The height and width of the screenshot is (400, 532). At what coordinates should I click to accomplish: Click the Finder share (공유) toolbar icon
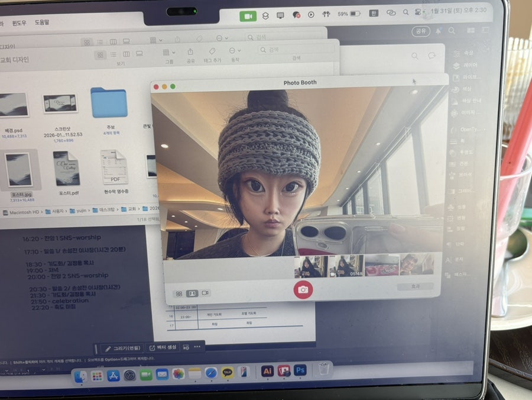190,52
